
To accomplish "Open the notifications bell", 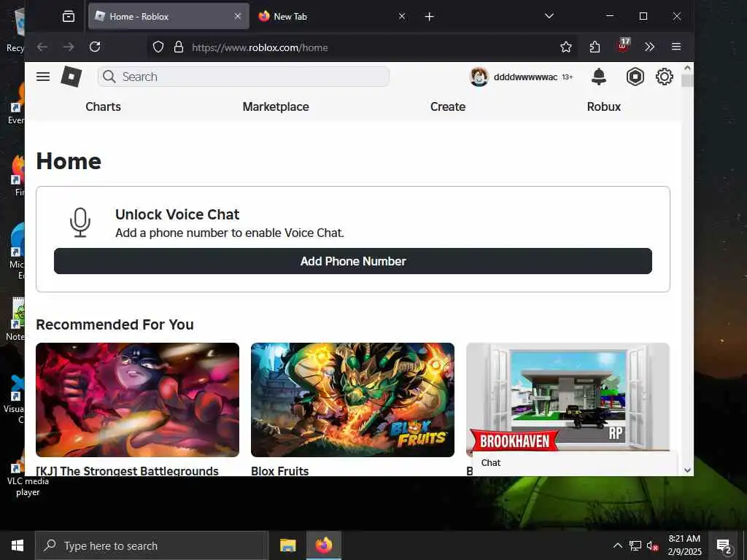I will pos(599,77).
